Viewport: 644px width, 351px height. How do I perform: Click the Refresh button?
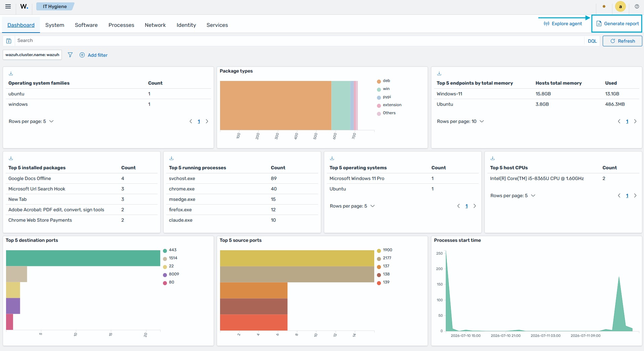tap(622, 41)
